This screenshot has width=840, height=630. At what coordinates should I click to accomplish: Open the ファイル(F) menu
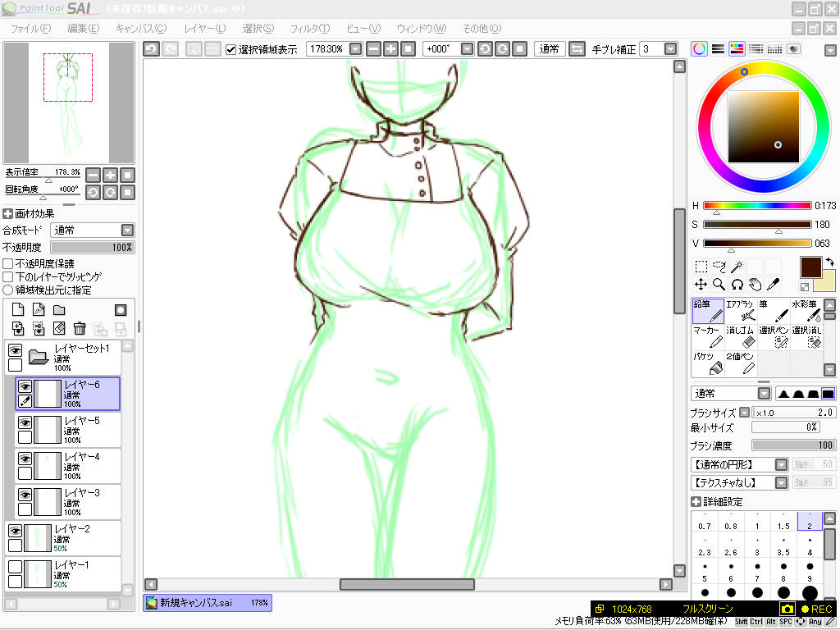[30, 29]
